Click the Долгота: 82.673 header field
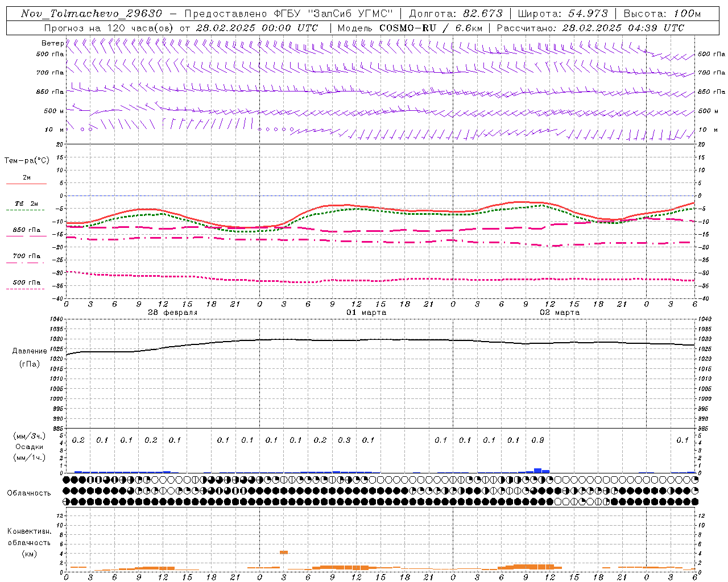The image size is (728, 582). pyautogui.click(x=456, y=14)
